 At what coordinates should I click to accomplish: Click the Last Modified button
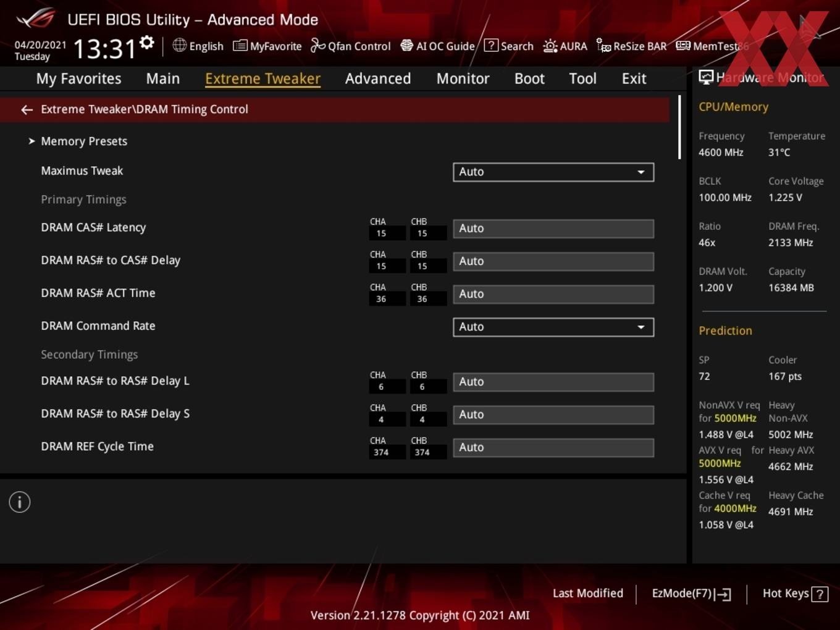click(588, 593)
